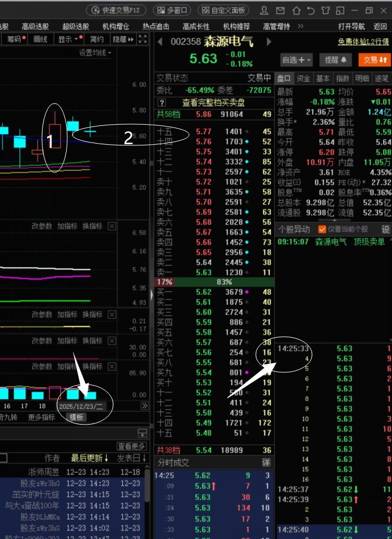Open 高成长性 menu item
Screen dimensions: 392x539
[196, 26]
